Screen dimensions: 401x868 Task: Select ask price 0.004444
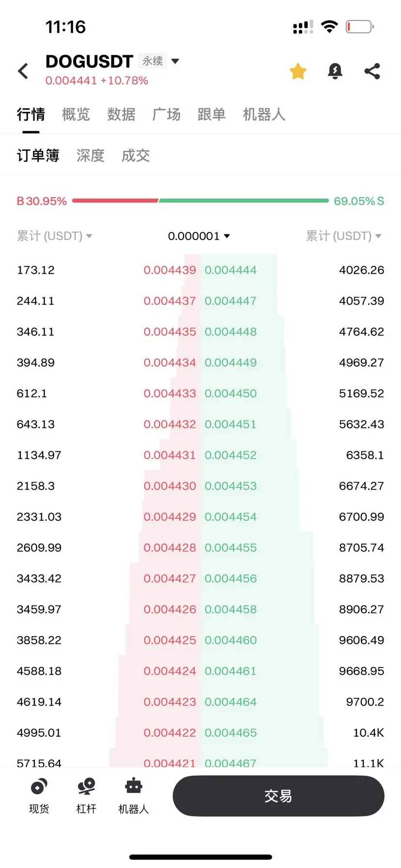(x=231, y=270)
